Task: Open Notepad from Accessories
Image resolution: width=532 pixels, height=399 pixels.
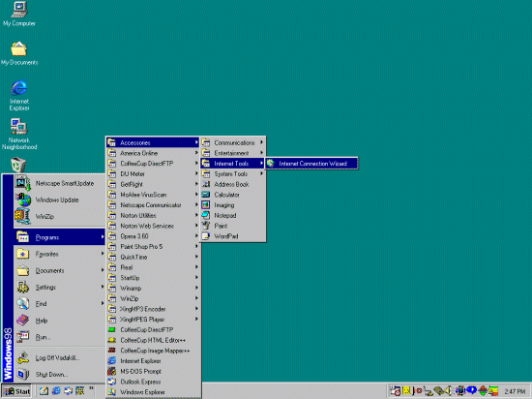Action: coord(233,215)
